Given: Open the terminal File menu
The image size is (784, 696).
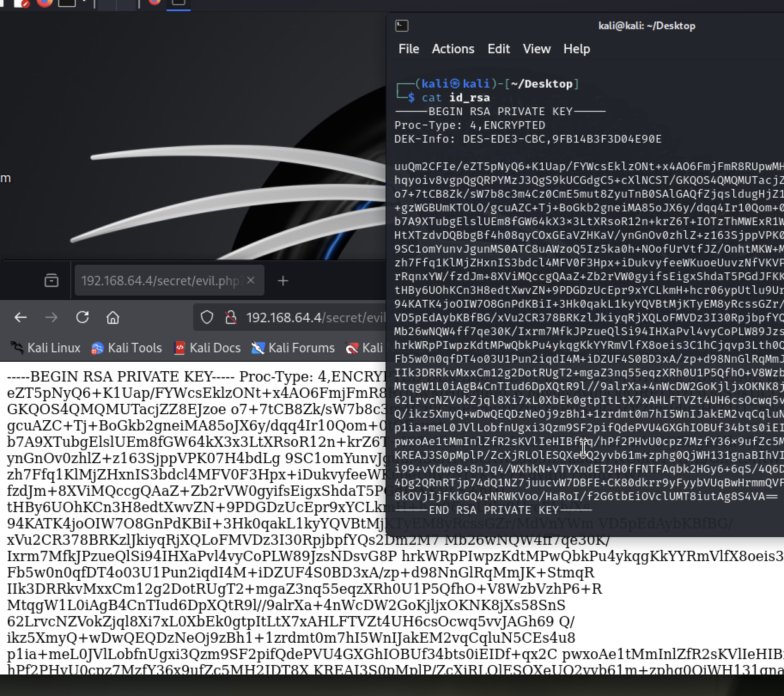Looking at the screenshot, I should (x=408, y=49).
